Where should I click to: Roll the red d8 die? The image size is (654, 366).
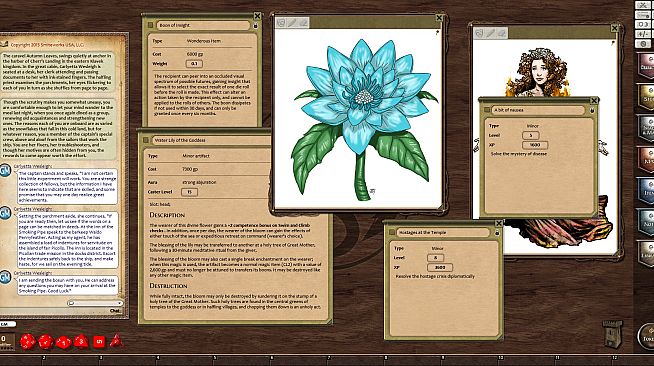[81, 341]
